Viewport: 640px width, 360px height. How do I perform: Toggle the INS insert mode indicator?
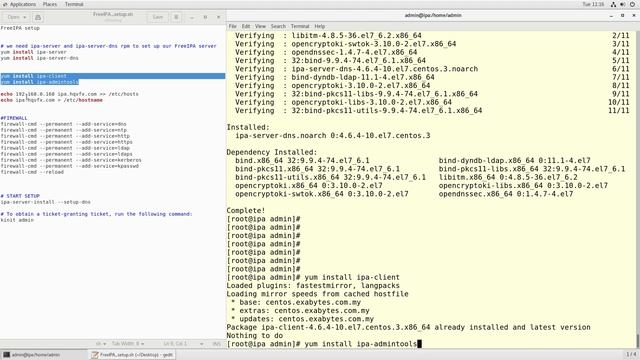coord(216,344)
